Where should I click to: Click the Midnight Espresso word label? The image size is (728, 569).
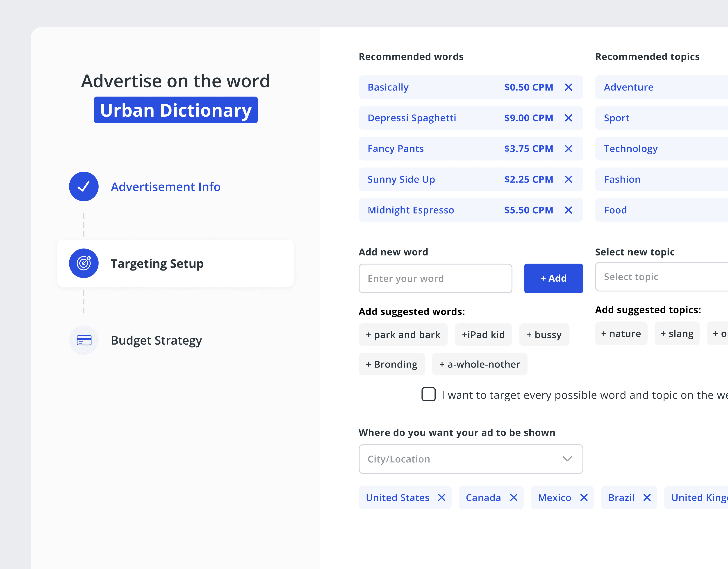pos(411,210)
